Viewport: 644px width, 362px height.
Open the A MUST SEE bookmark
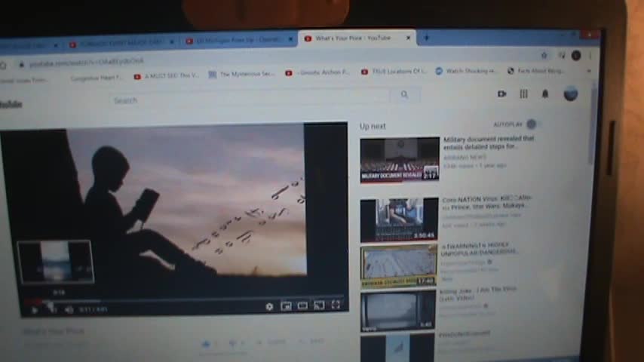coord(167,76)
